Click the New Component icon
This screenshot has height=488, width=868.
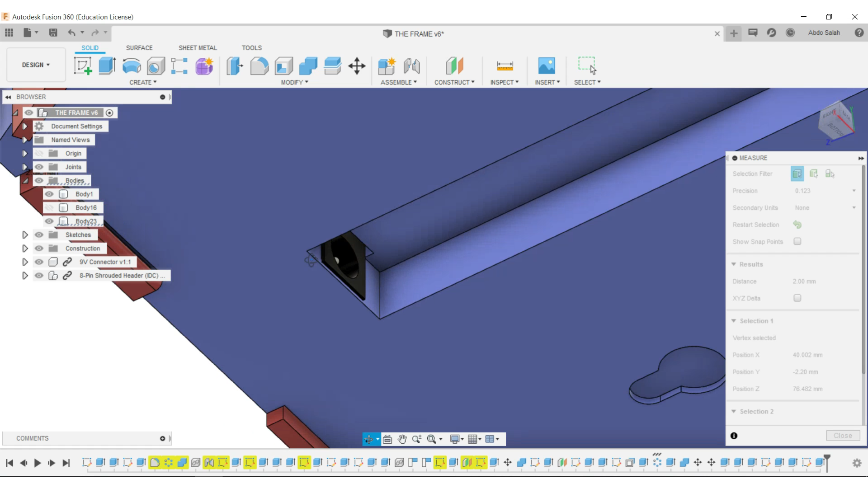click(387, 66)
